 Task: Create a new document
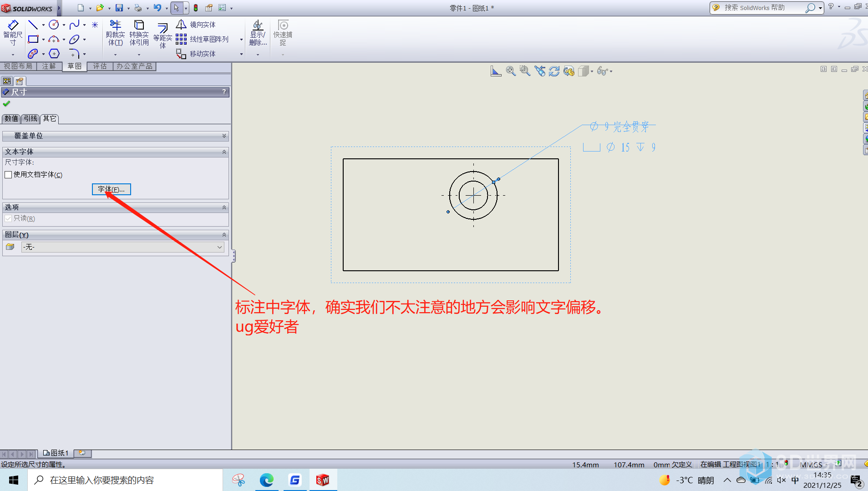point(81,8)
